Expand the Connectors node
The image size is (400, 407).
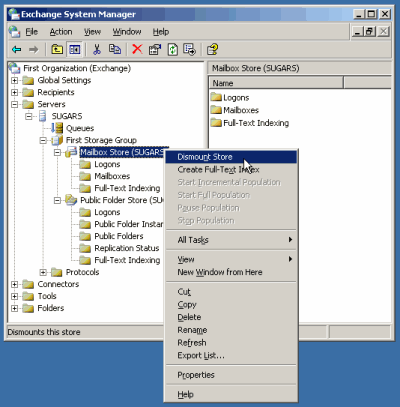14,284
